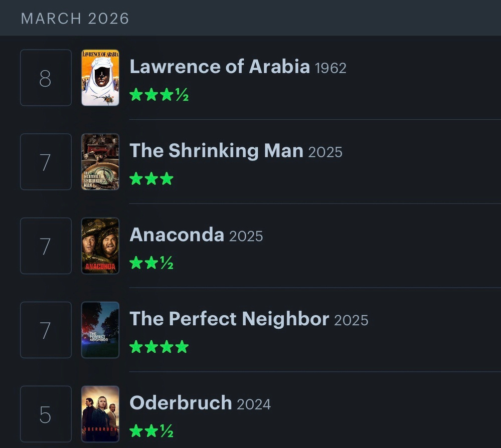501x448 pixels.
Task: Click the day 7 box beside The Shrinking Man
Action: pos(46,162)
